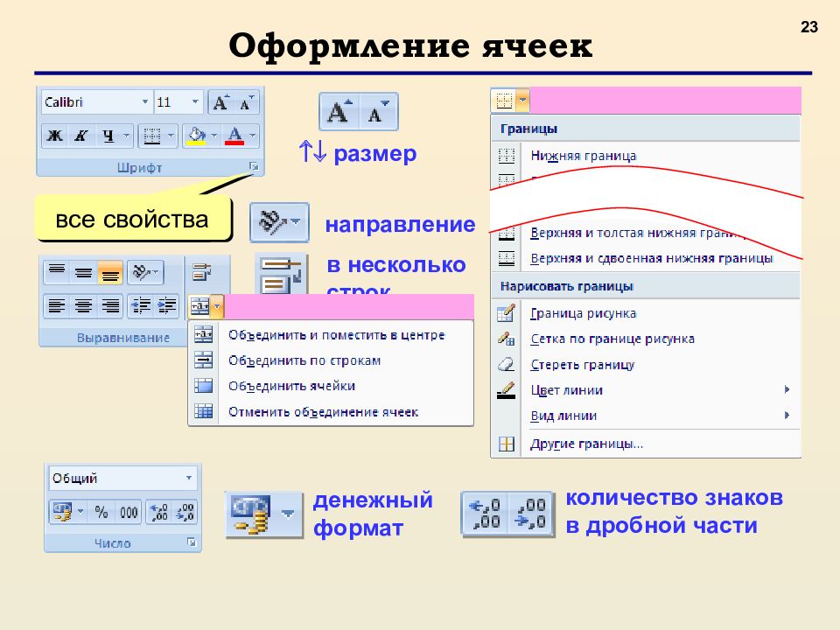Open the Общий number format dropdown
The width and height of the screenshot is (840, 630).
[188, 479]
